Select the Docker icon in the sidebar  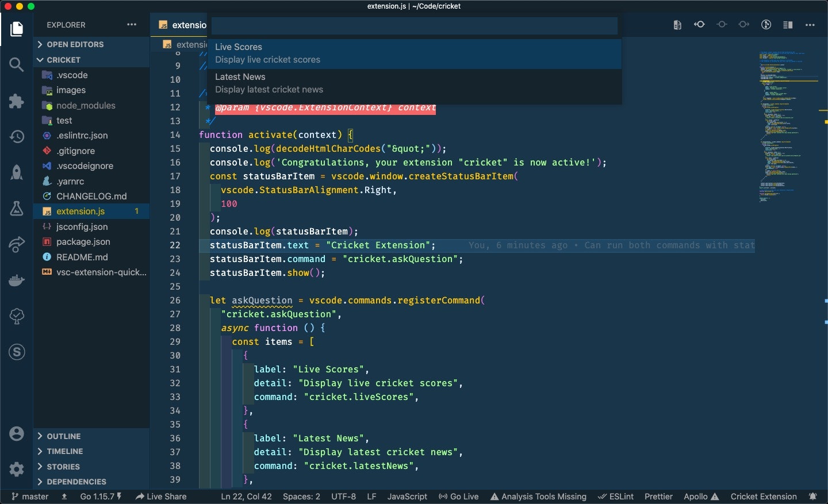tap(16, 280)
